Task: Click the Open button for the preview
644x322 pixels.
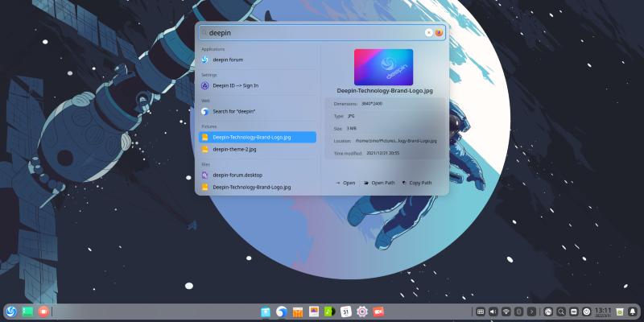Action: point(345,183)
